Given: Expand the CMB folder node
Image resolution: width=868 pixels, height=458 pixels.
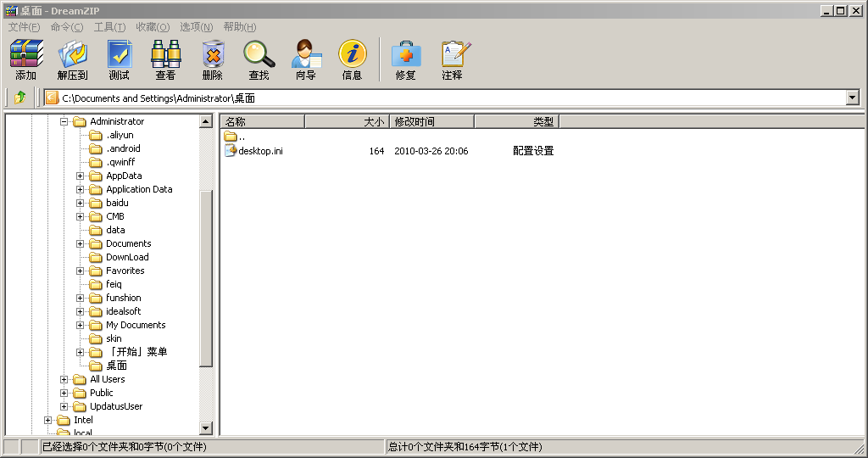Looking at the screenshot, I should point(81,216).
